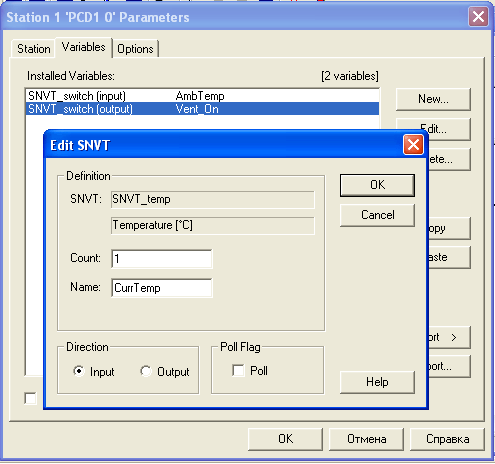Viewport: 495px width, 464px height.
Task: Close the Station Parameters window
Action: [478, 16]
